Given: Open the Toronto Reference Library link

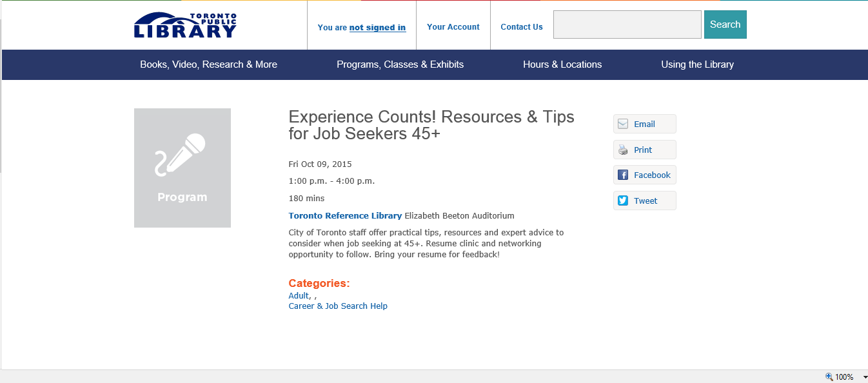Looking at the screenshot, I should click(345, 216).
